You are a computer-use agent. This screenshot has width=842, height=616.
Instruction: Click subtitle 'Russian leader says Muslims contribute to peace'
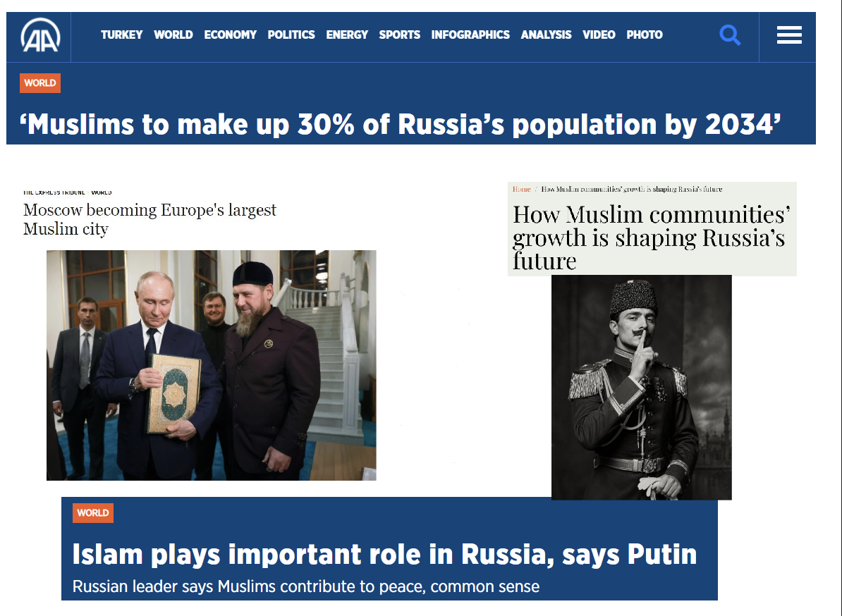point(305,586)
